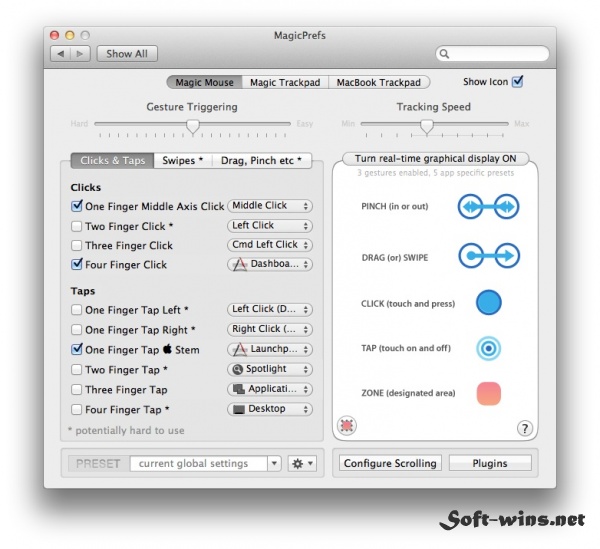The height and width of the screenshot is (549, 600).
Task: Expand the preset combo box arrow
Action: point(274,464)
